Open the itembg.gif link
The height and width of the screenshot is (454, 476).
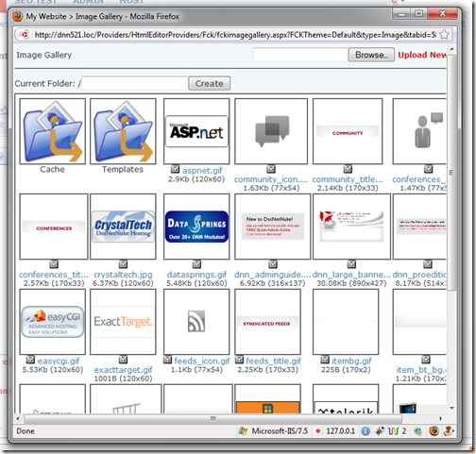point(351,361)
